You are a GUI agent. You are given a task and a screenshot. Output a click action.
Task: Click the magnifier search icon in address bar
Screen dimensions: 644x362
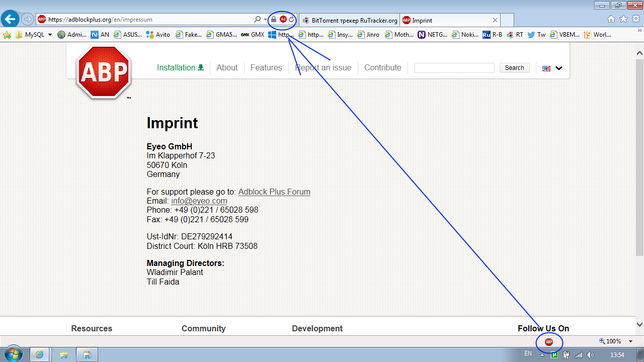coord(258,20)
